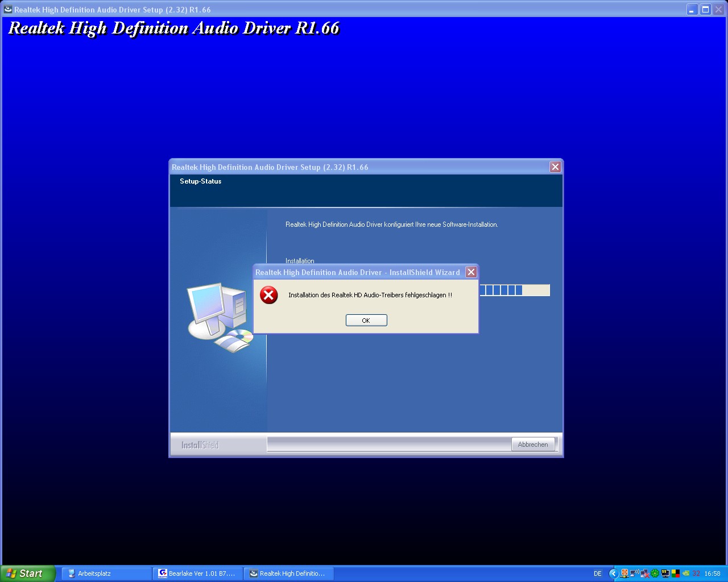Click OK in the error dialog
This screenshot has height=582, width=728.
(x=366, y=321)
